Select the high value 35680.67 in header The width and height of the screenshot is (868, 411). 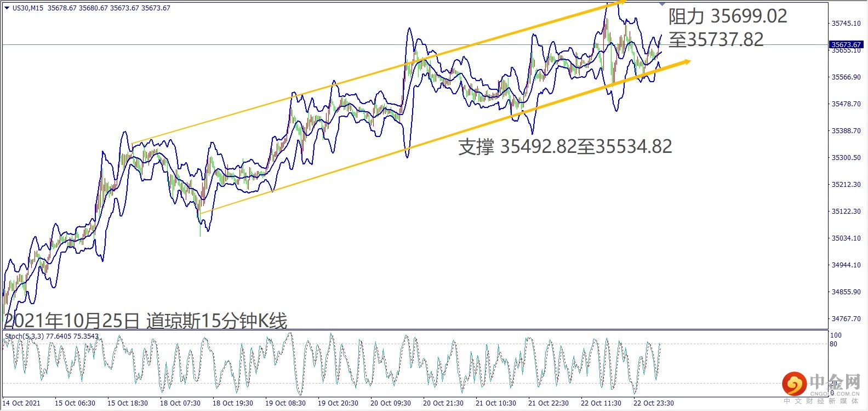coord(93,8)
